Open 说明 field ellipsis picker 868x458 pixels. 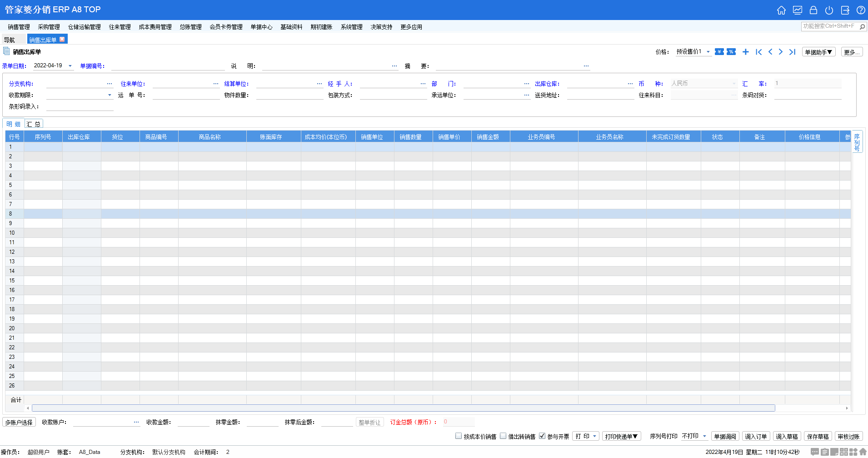[x=394, y=66]
